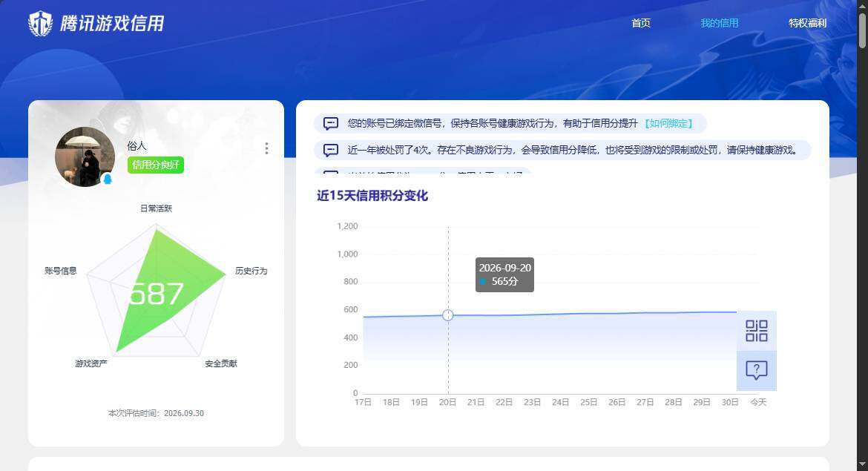Click the 信用分良好 green badge
The width and height of the screenshot is (868, 471).
(x=156, y=165)
